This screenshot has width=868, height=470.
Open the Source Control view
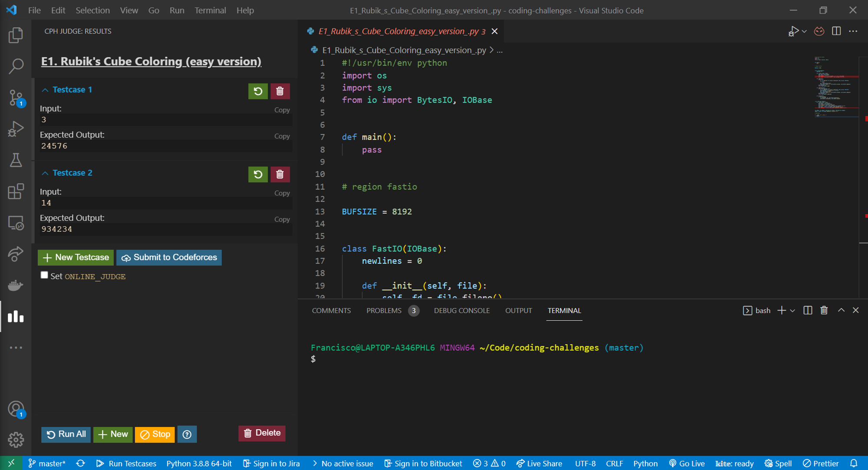tap(16, 97)
